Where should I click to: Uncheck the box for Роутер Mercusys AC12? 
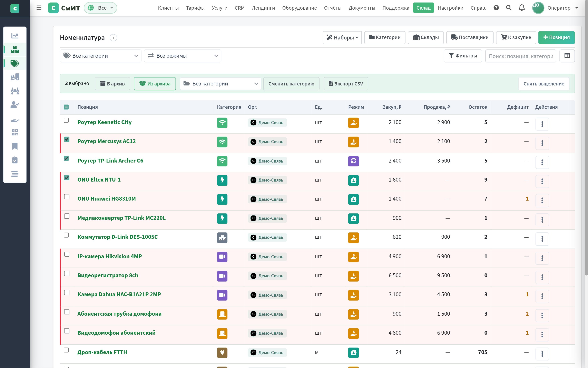click(x=67, y=139)
